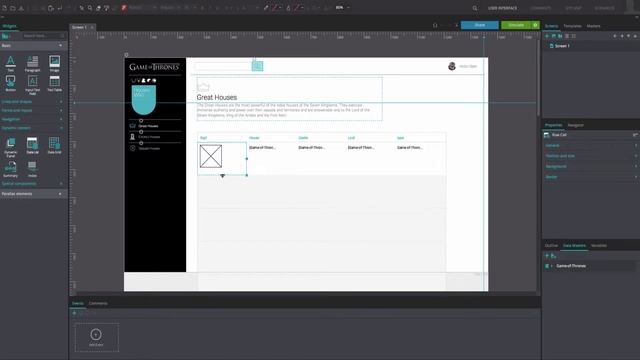Click the teal search button on canvas

[x=257, y=66]
